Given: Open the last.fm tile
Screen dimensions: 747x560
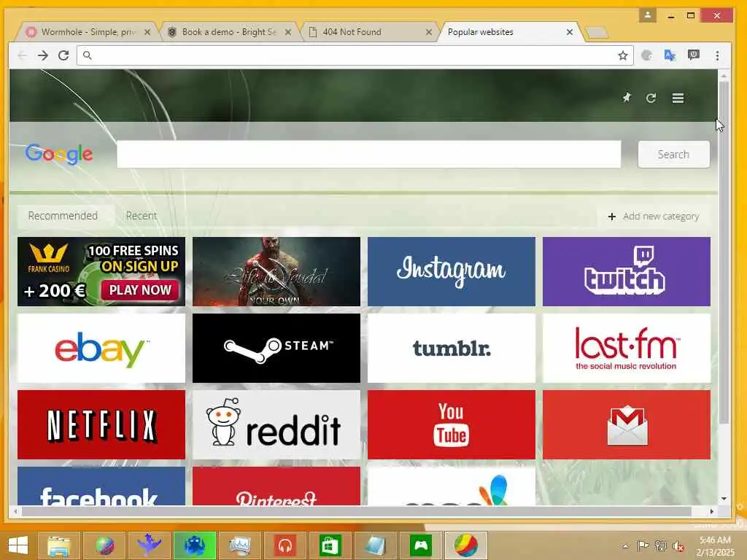Looking at the screenshot, I should click(x=626, y=348).
